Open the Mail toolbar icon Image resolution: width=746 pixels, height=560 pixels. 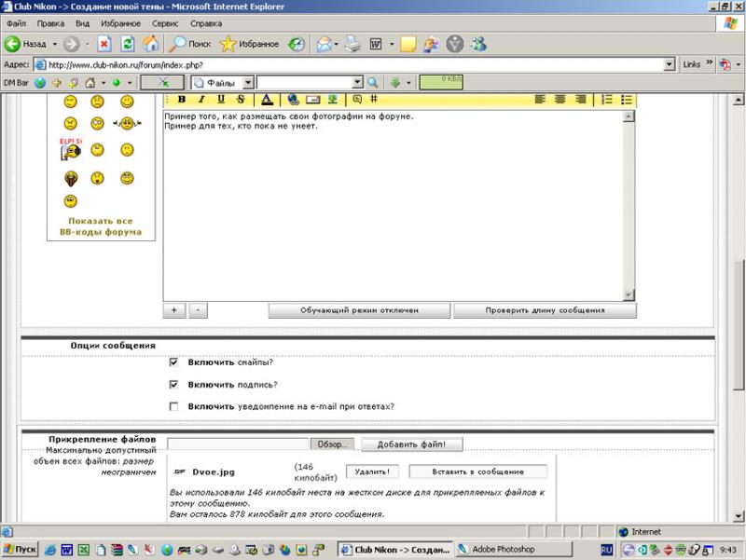point(324,44)
